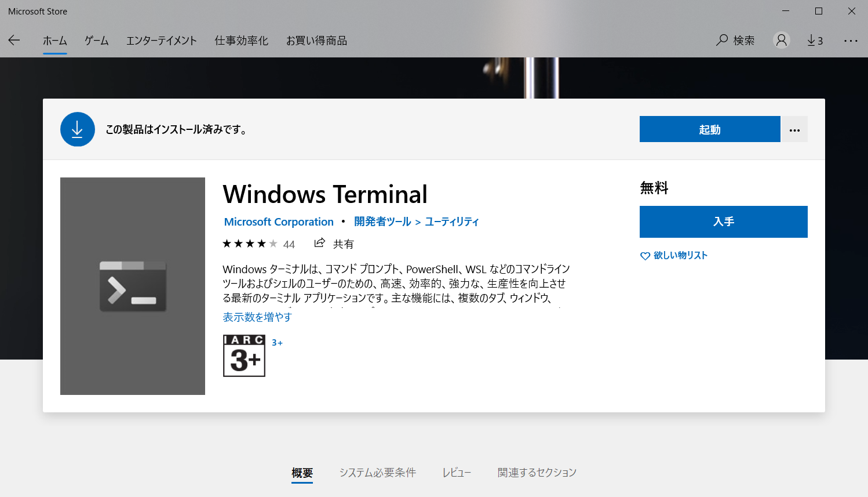Click the 入手 button
The height and width of the screenshot is (497, 868).
[x=723, y=222]
